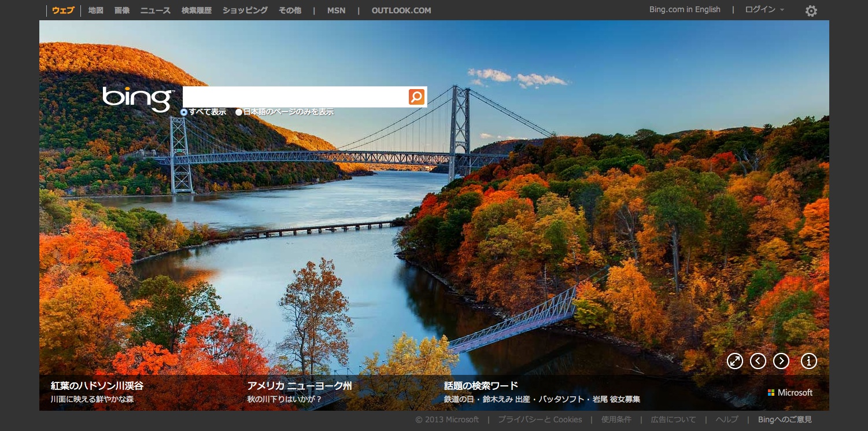Select 日本語のページのみを表示 radio option
The image size is (868, 431).
click(239, 112)
